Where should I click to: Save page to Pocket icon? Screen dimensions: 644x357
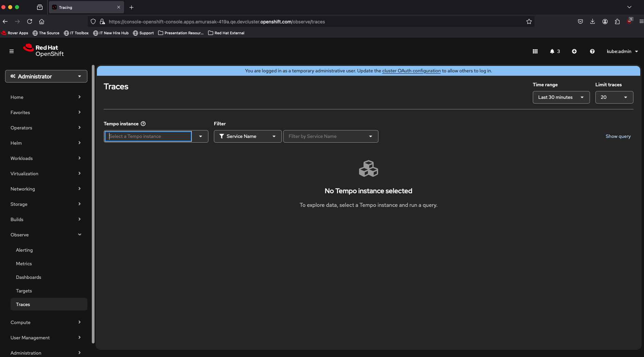580,21
